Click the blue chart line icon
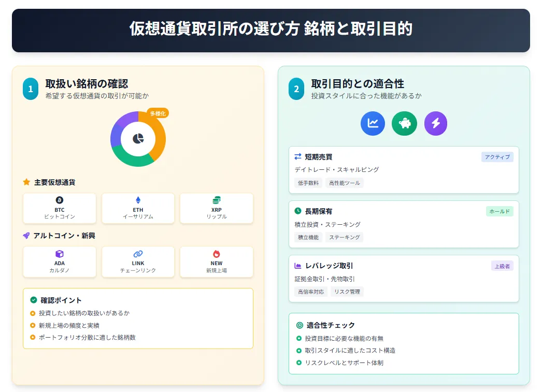542x392 pixels. pos(373,123)
